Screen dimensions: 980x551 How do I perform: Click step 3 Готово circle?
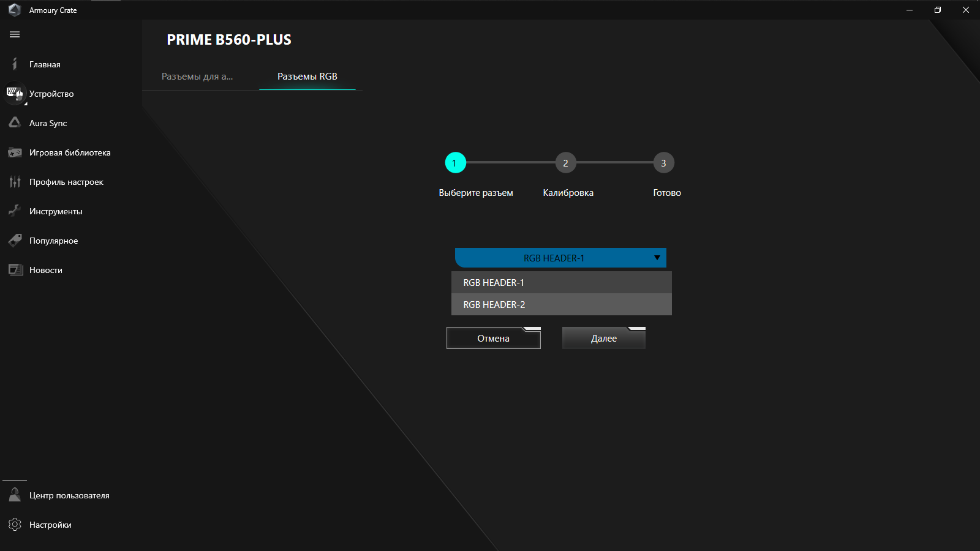coord(663,163)
